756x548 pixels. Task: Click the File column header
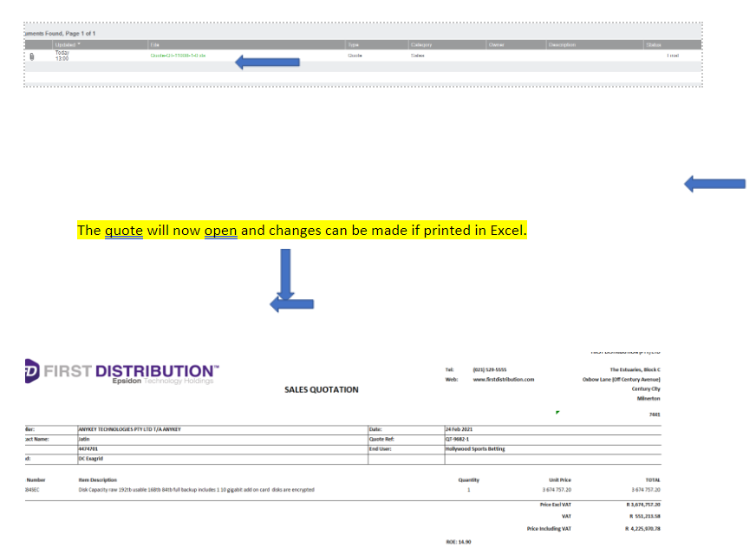[x=155, y=44]
